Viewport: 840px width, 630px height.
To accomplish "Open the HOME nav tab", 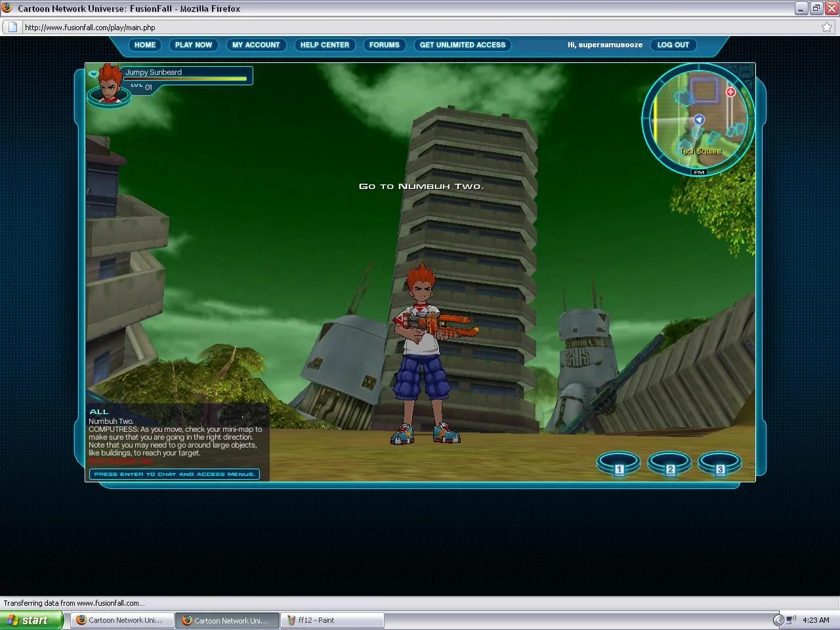I will click(x=145, y=45).
